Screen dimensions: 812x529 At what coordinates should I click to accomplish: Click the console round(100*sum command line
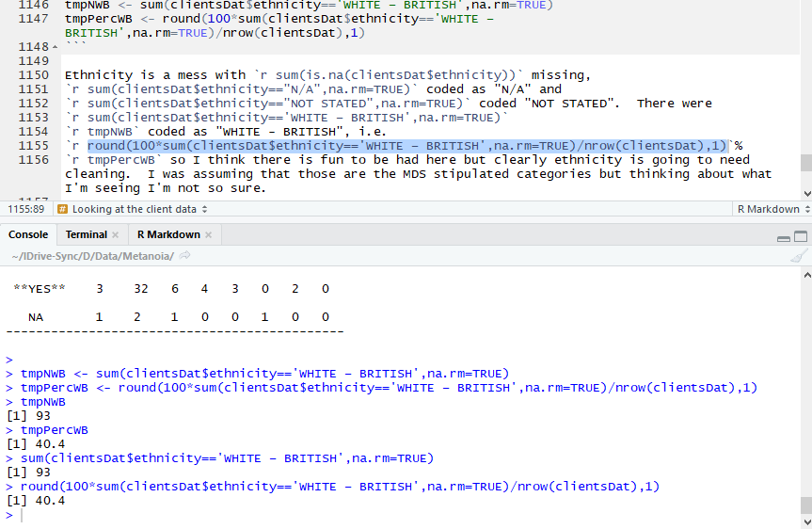coord(340,487)
